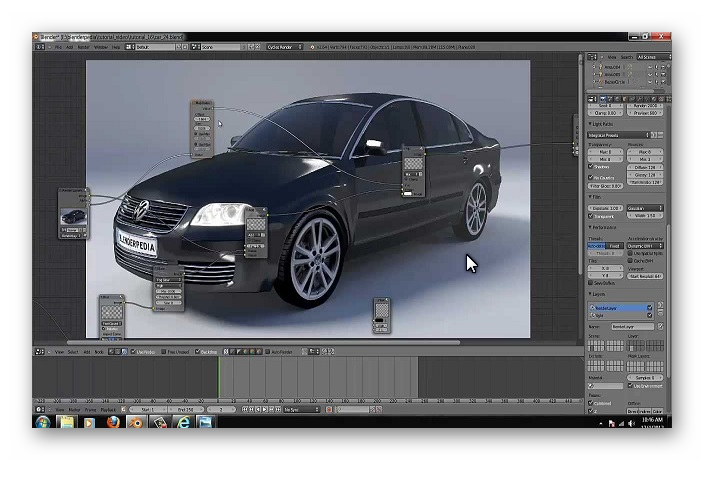Toggle the Cache BVH checkbox
Image resolution: width=704 pixels, height=485 pixels.
[630, 260]
